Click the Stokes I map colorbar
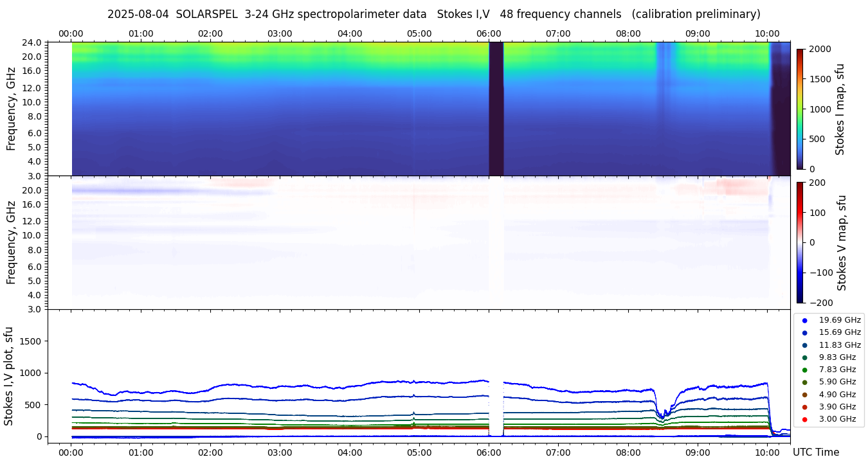Screen dimensions: 868x466 (800, 109)
